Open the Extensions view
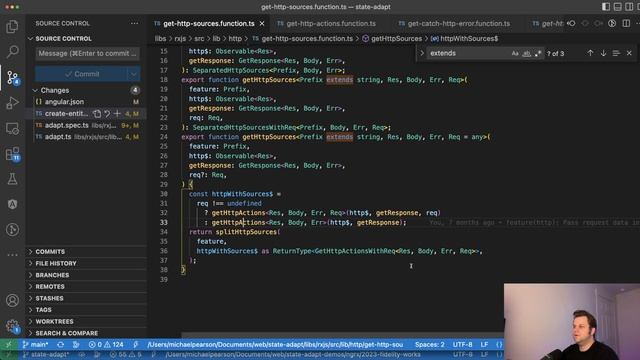 click(x=12, y=154)
